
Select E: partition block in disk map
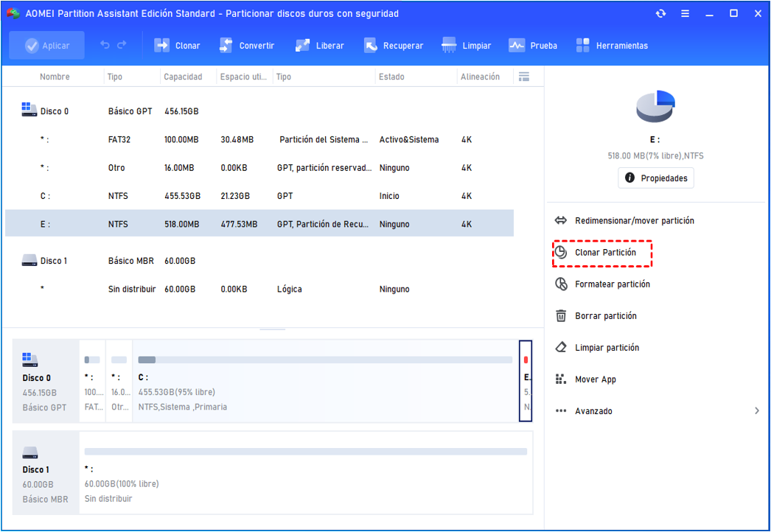526,381
